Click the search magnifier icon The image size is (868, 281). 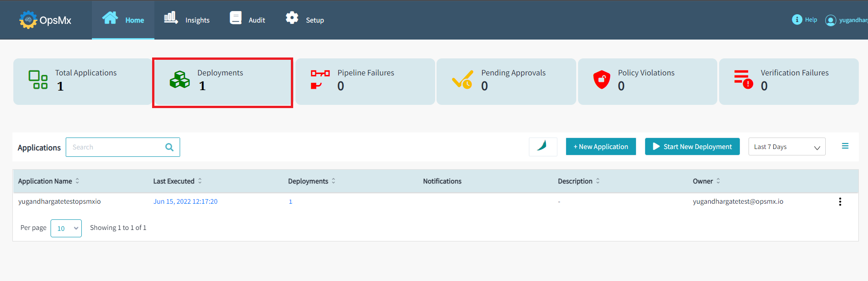point(169,147)
